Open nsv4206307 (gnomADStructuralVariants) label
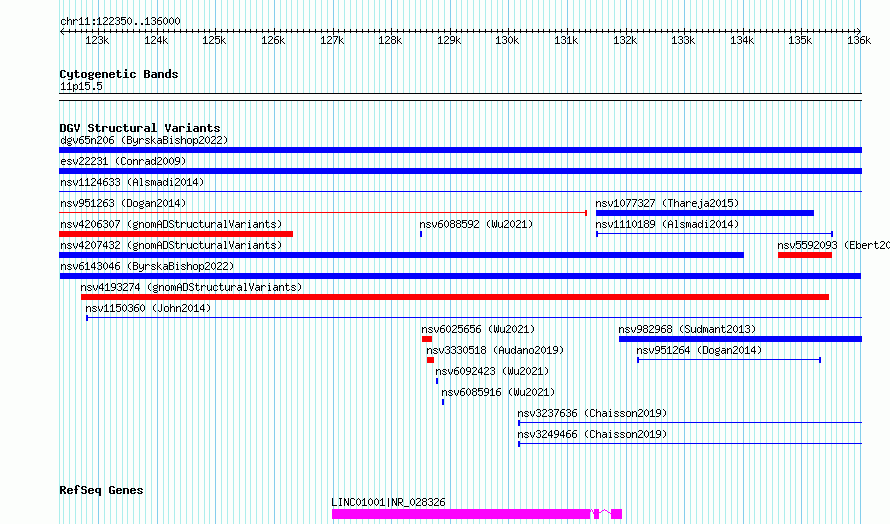 point(171,224)
